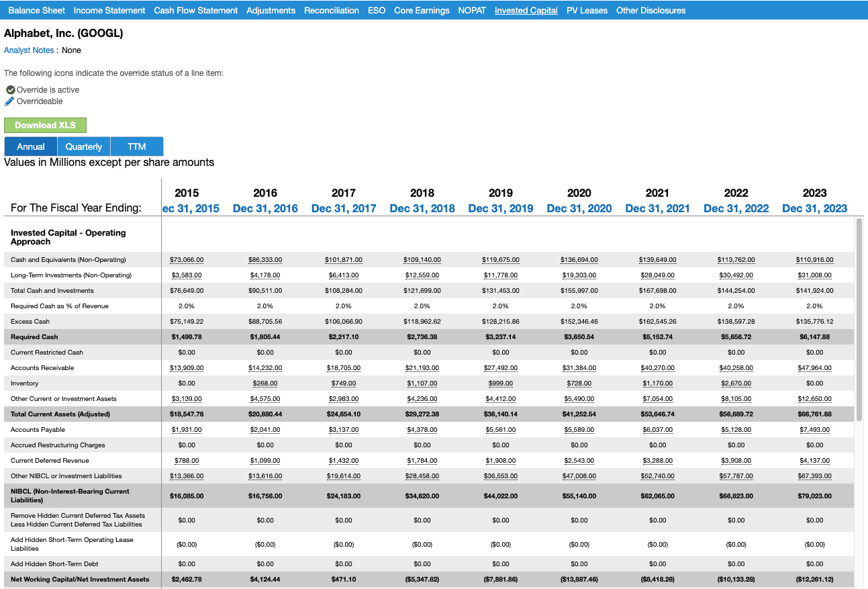868x589 pixels.
Task: Open the Core Earnings tab
Action: tap(422, 10)
